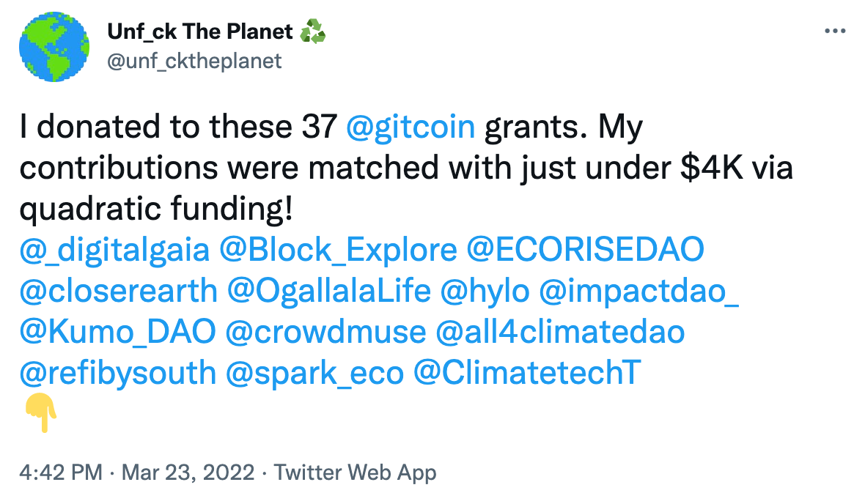Image resolution: width=865 pixels, height=504 pixels.
Task: Open the three-dot more options menu
Action: [x=836, y=31]
